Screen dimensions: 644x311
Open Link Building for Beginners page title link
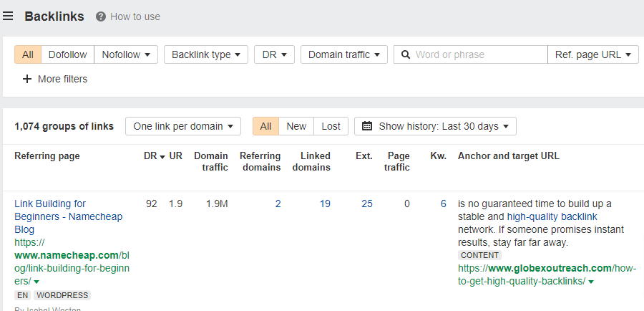click(x=68, y=216)
